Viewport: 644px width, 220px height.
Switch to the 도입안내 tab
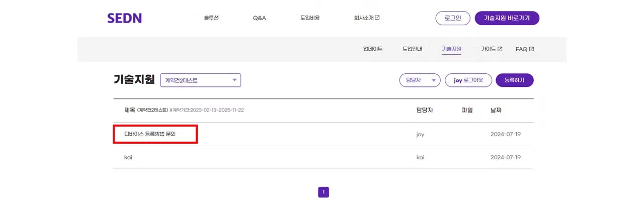coord(412,49)
